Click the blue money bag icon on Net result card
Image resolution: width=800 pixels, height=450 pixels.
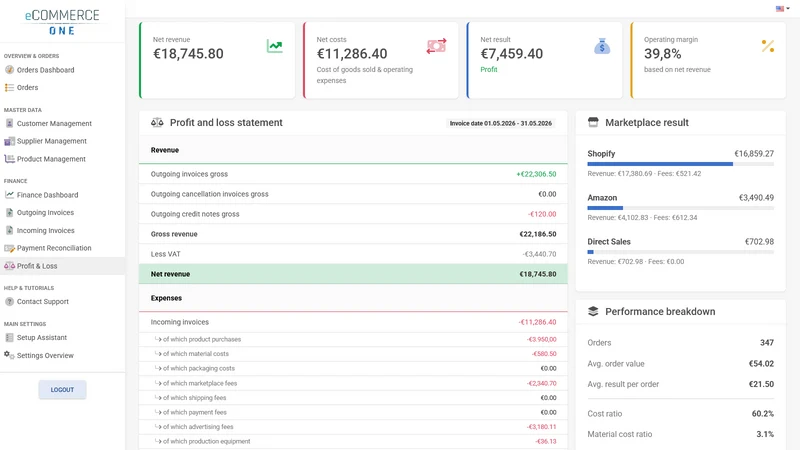coord(602,46)
